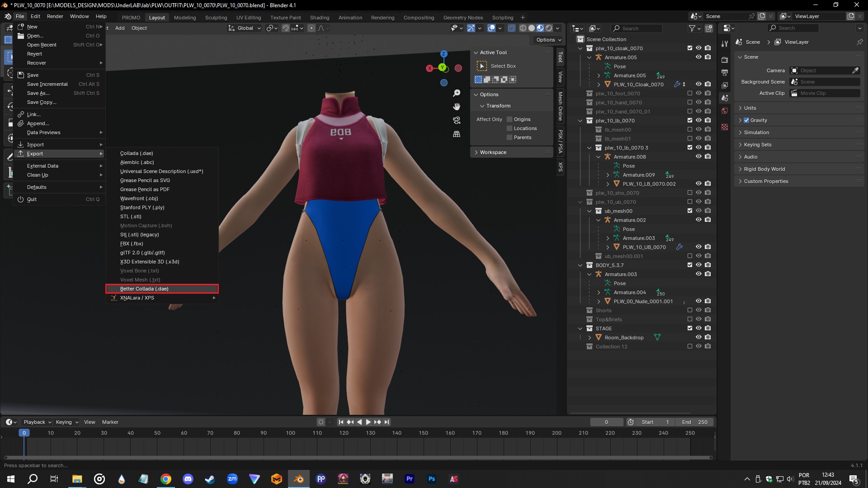Switch to the UV Editing workspace tab
The width and height of the screenshot is (868, 488).
coord(248,18)
